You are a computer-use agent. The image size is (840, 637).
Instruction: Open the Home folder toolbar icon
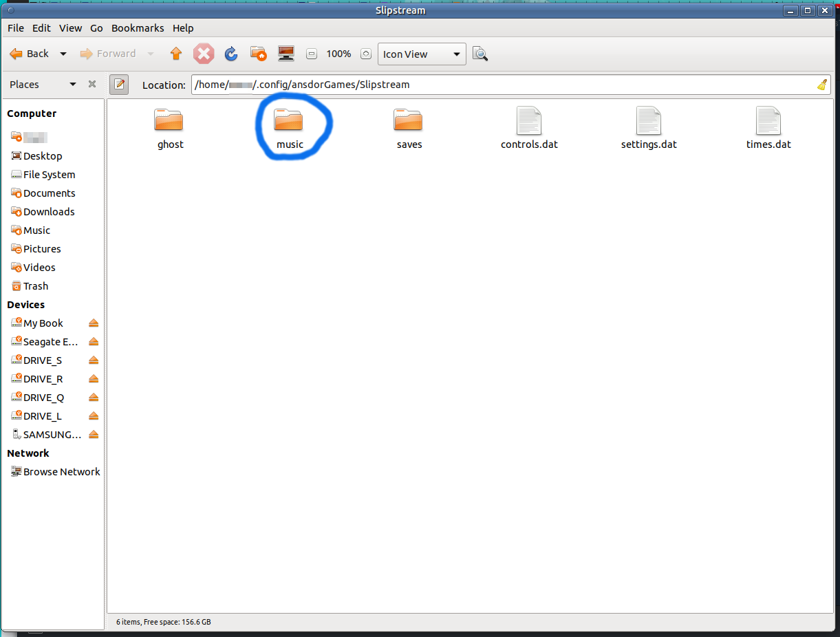pos(258,53)
